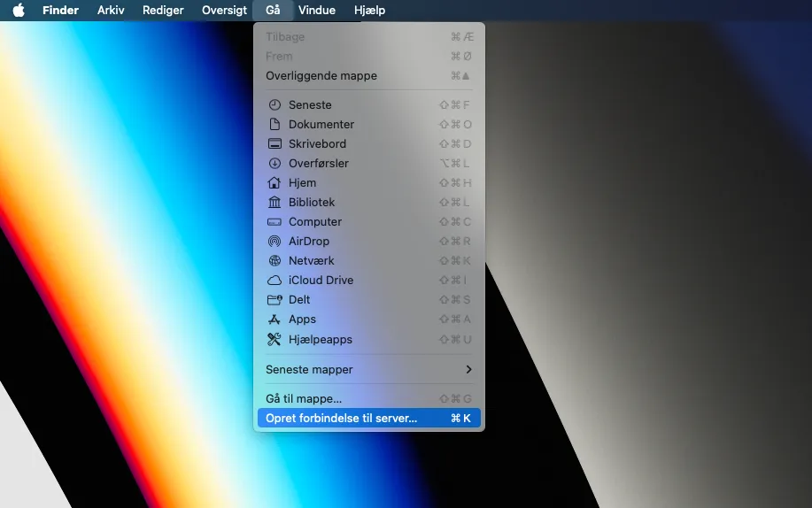Choose Opret forbindelse til server…
This screenshot has height=508, width=812.
click(x=368, y=418)
